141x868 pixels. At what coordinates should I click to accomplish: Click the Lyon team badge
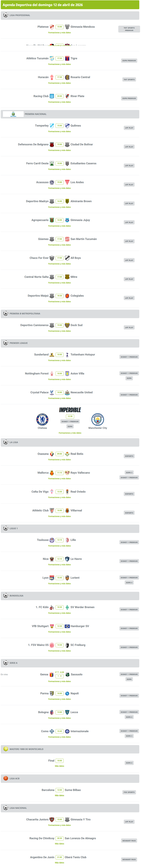52,578
